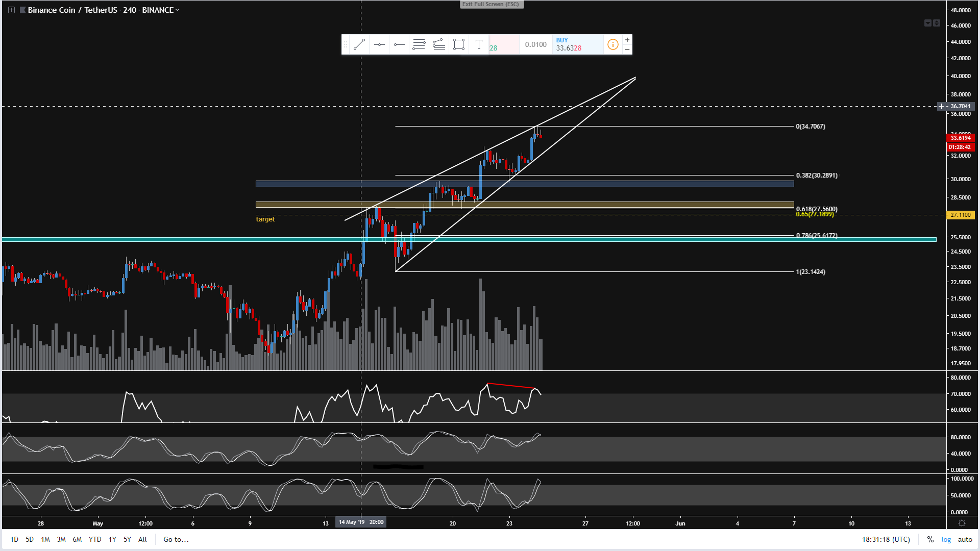Viewport: 980px width, 551px height.
Task: Switch to the YTD date range
Action: click(95, 539)
